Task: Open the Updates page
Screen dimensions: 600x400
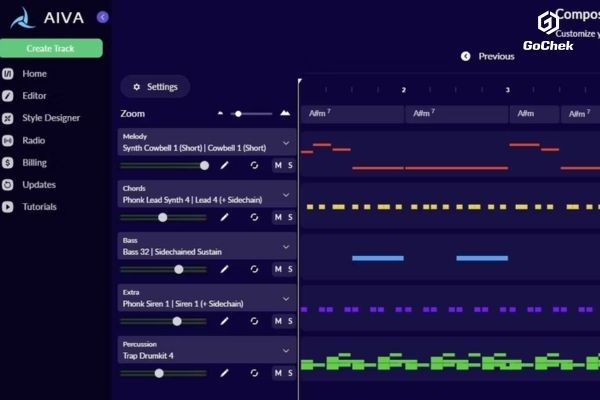Action: (x=39, y=185)
